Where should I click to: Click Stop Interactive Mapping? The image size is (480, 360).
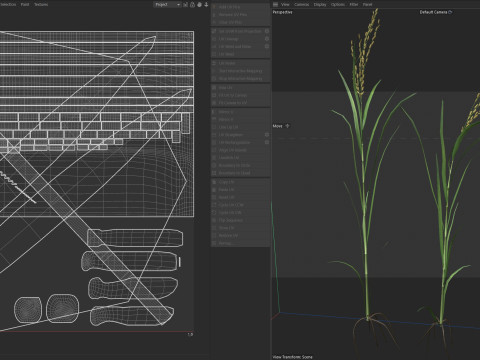click(x=240, y=79)
